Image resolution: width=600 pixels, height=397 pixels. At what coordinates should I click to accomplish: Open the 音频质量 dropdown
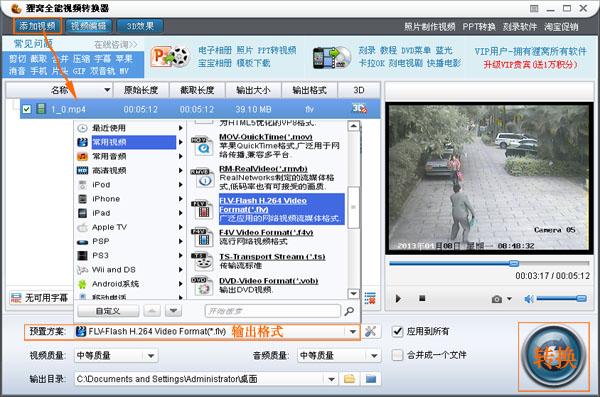pos(374,356)
